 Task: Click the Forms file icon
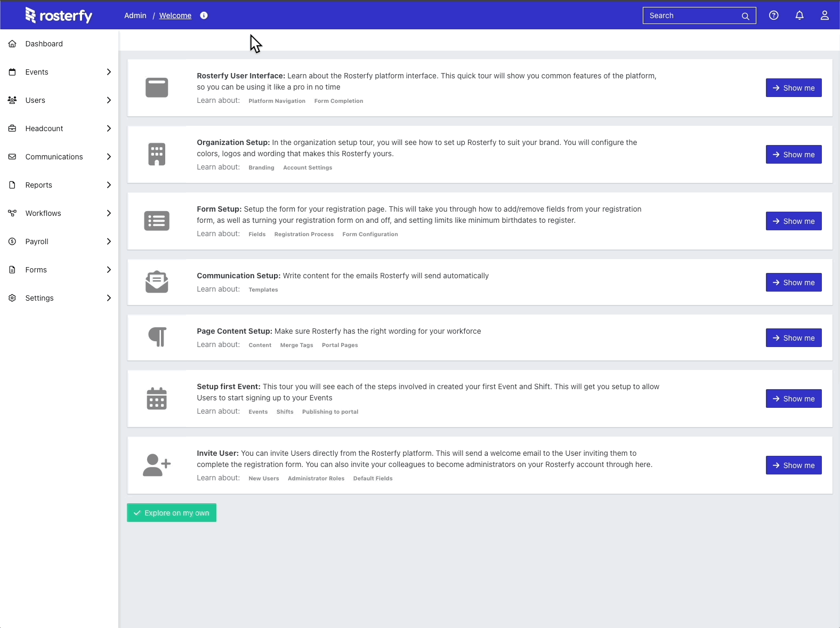click(12, 270)
